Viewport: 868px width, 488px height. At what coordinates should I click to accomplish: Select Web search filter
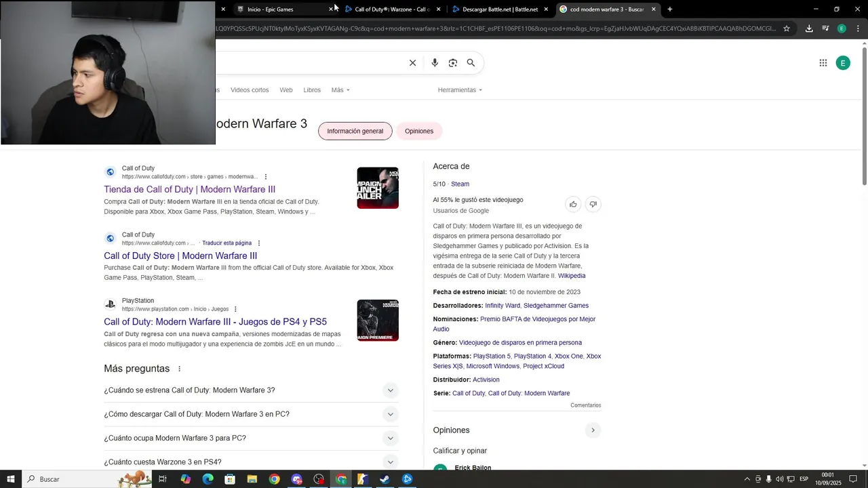(x=286, y=90)
